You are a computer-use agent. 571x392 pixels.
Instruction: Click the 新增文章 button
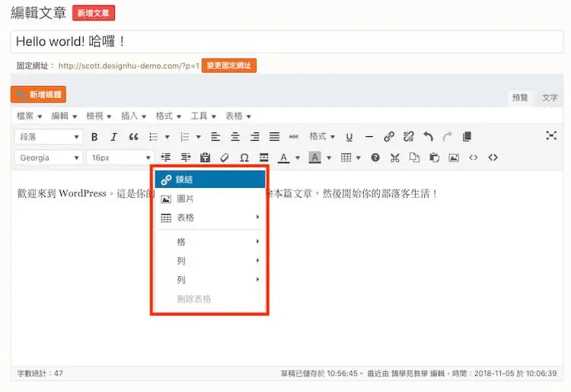click(x=94, y=13)
